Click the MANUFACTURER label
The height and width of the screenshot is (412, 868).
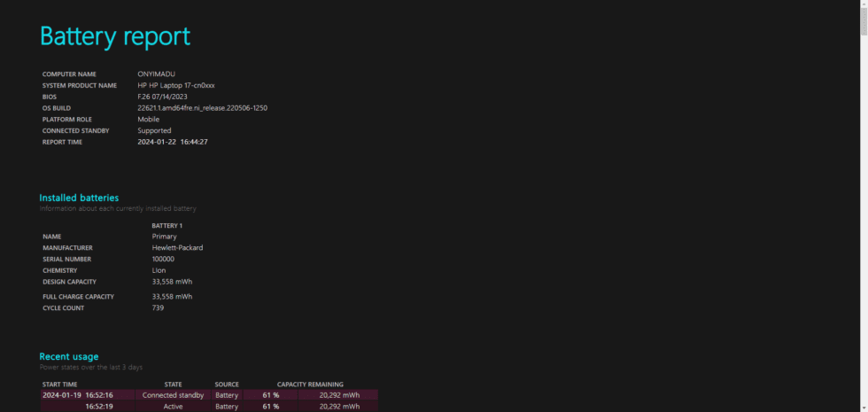coord(67,248)
